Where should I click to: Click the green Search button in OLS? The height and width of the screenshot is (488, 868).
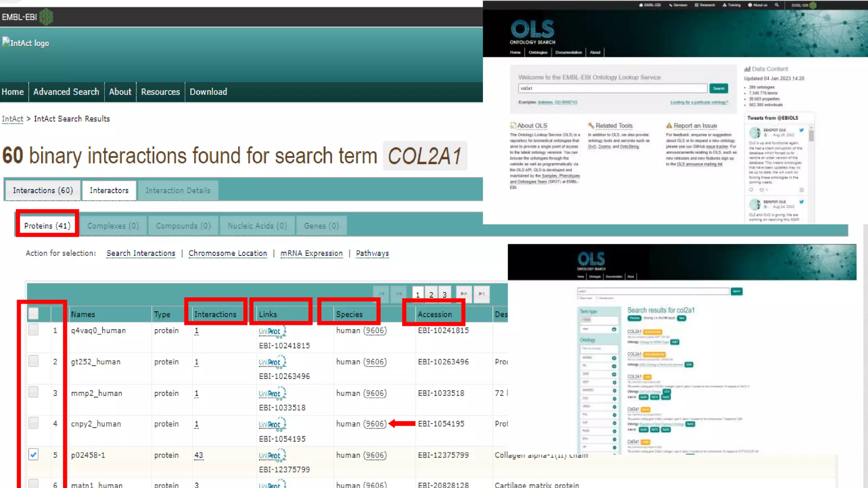tap(718, 88)
